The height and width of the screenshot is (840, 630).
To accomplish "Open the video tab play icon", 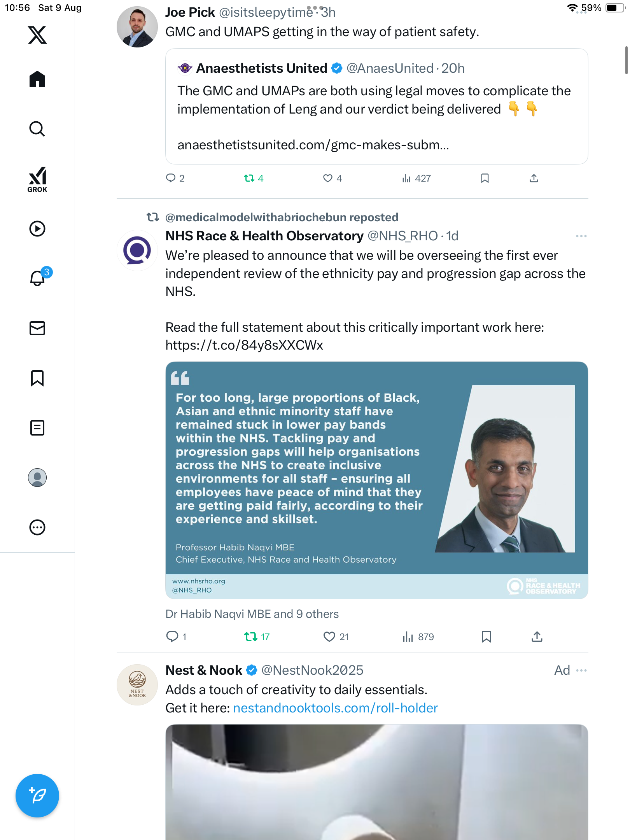I will 37,229.
